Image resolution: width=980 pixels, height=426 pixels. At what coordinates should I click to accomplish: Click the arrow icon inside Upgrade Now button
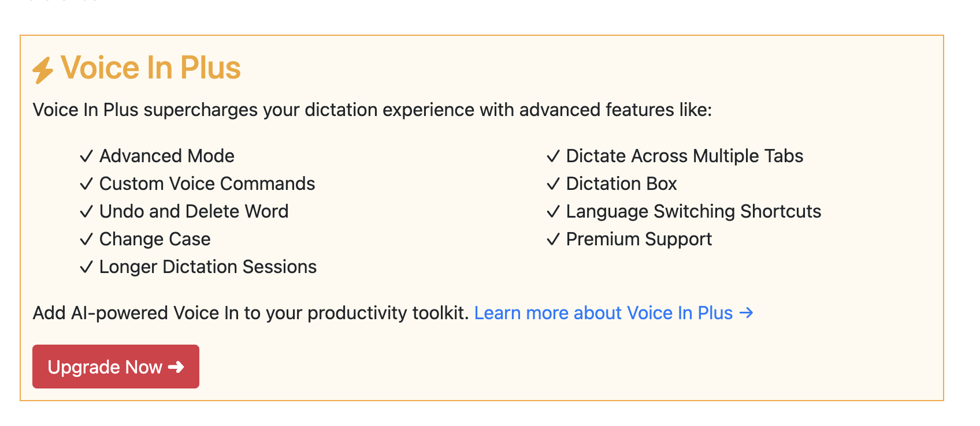176,367
